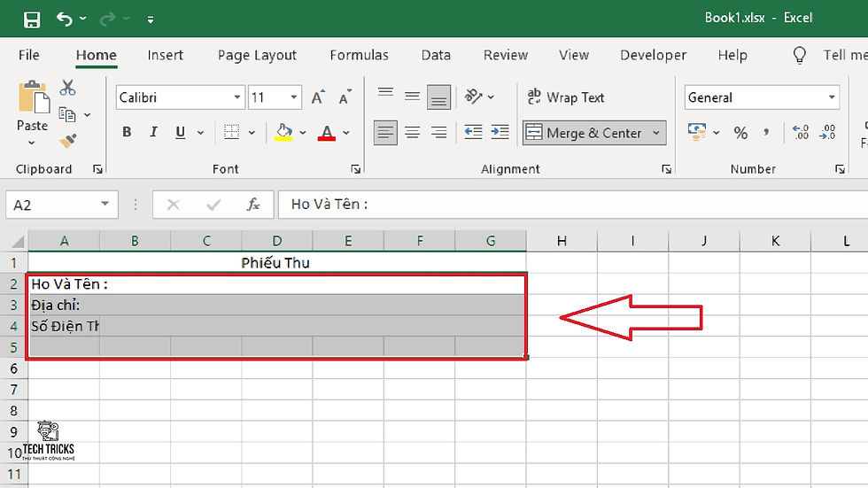Open the Developer tab
The width and height of the screenshot is (868, 488).
pos(654,55)
